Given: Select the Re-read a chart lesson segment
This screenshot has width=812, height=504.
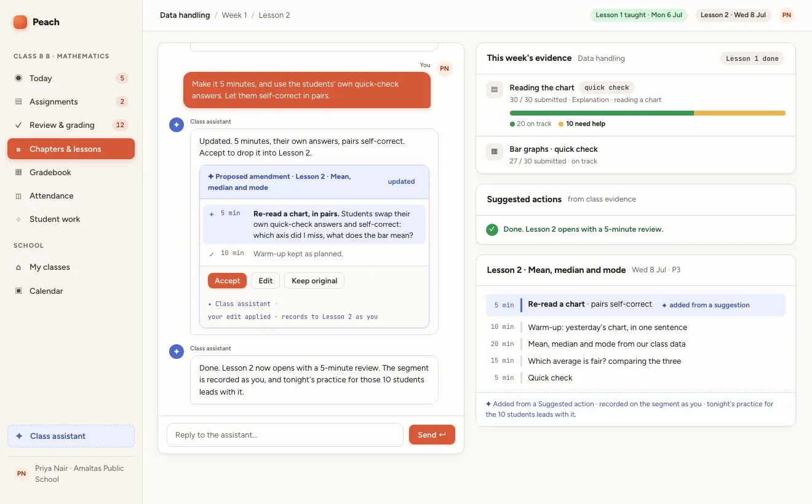Looking at the screenshot, I should coord(635,305).
